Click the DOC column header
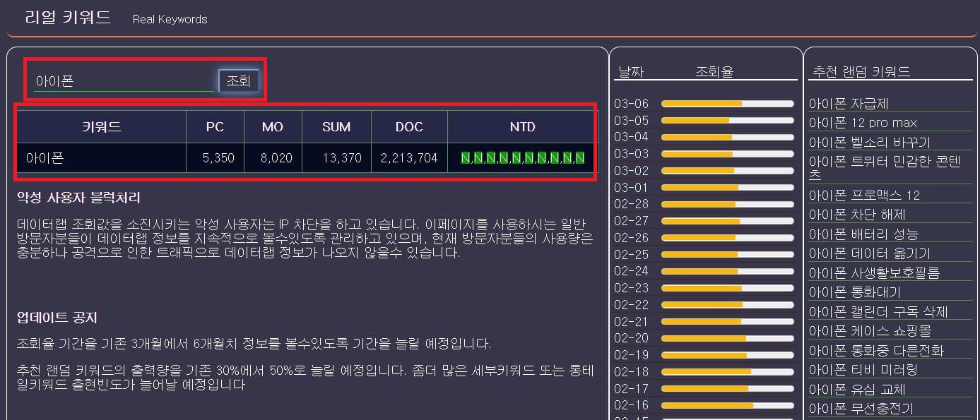The height and width of the screenshot is (420, 980). tap(409, 126)
